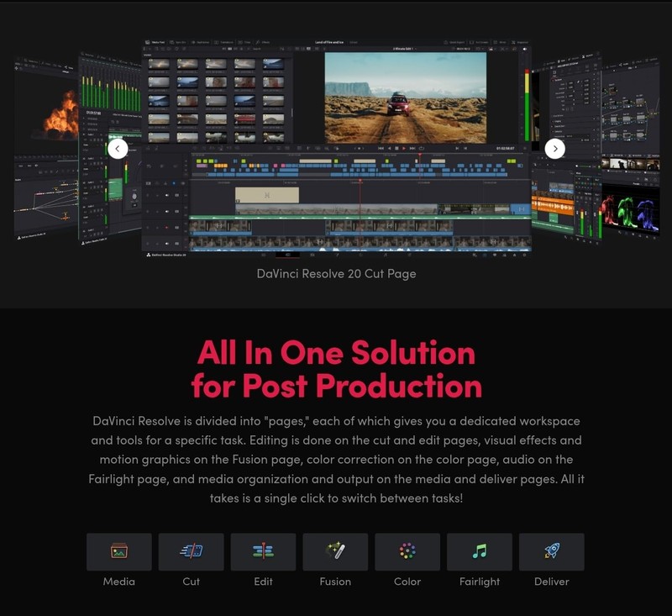Click the speaker mute icon above audio meter
Image resolution: width=672 pixels, height=616 pixels.
pyautogui.click(x=525, y=49)
